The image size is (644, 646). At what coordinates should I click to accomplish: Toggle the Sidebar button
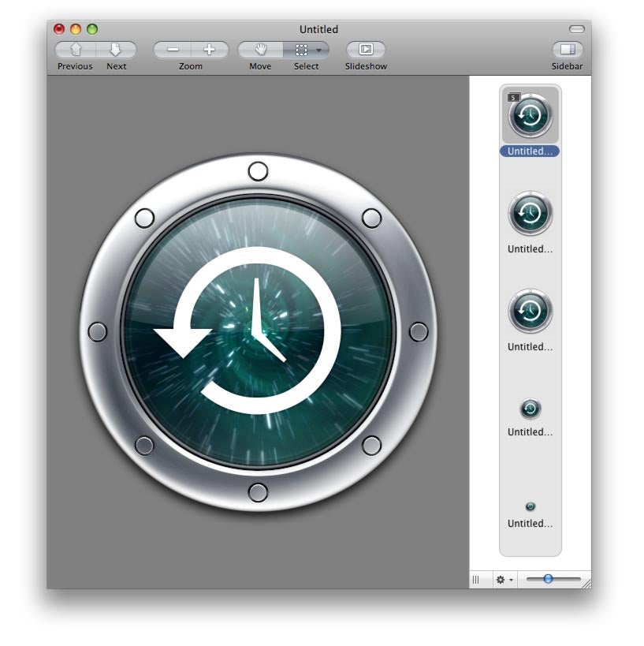click(568, 50)
